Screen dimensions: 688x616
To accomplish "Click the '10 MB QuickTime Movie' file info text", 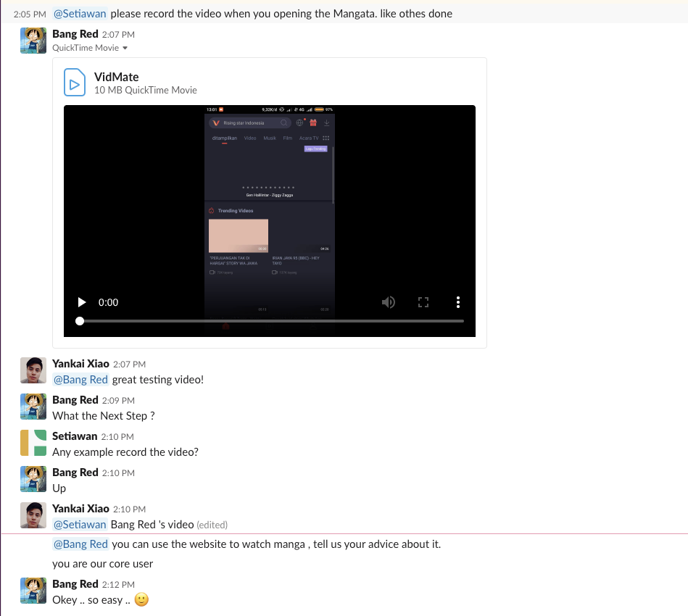I will click(146, 90).
